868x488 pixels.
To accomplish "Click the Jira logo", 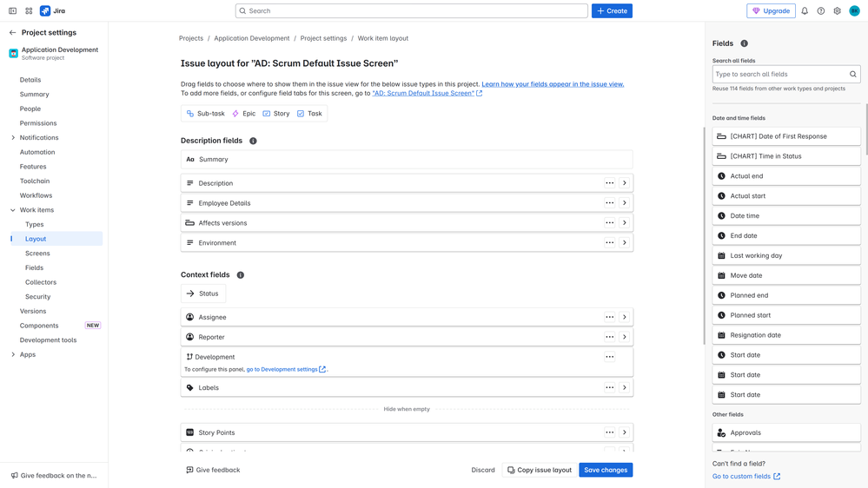I will coord(53,10).
